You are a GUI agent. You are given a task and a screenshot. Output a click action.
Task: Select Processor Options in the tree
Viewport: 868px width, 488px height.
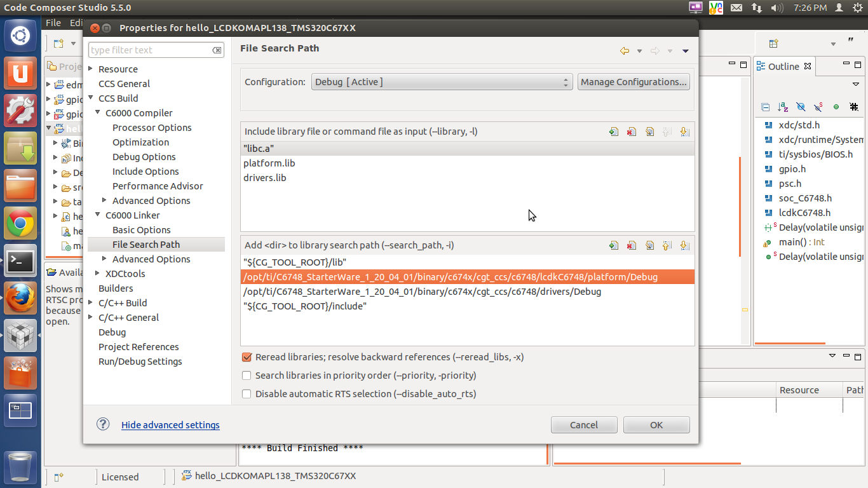pos(152,127)
